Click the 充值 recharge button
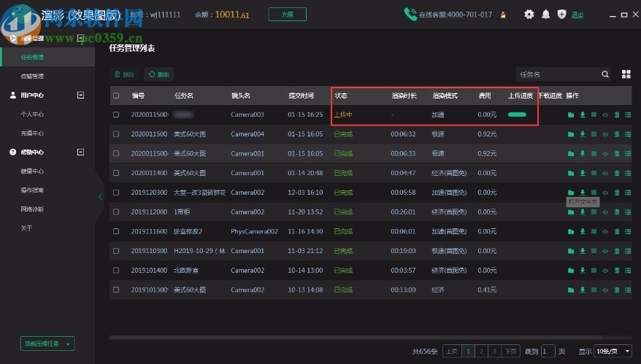 pos(288,15)
